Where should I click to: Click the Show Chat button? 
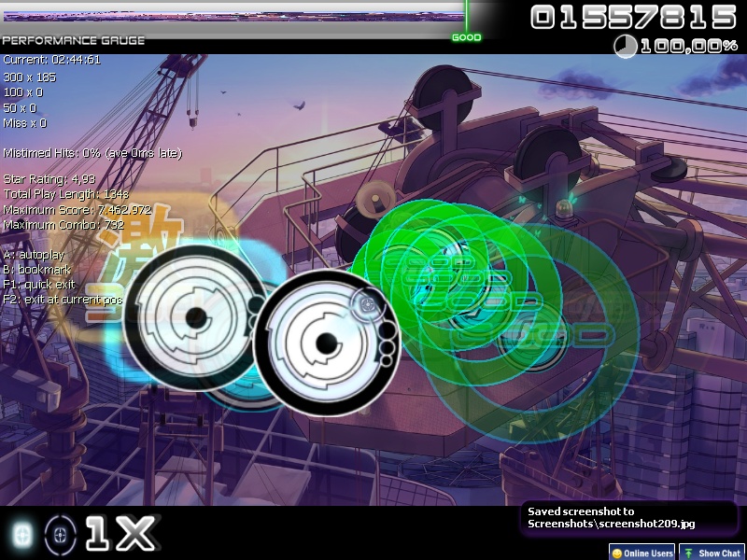point(713,553)
